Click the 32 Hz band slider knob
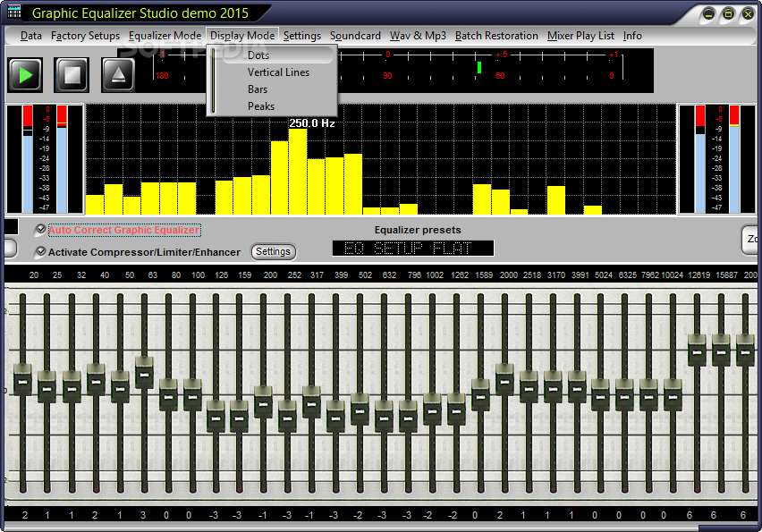The height and width of the screenshot is (532, 762). click(72, 387)
